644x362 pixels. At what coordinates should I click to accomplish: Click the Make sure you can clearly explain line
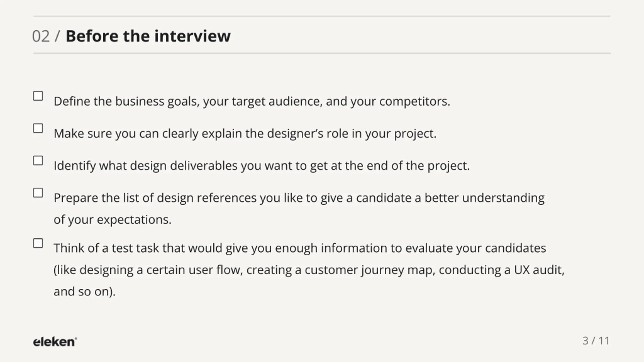pos(245,134)
